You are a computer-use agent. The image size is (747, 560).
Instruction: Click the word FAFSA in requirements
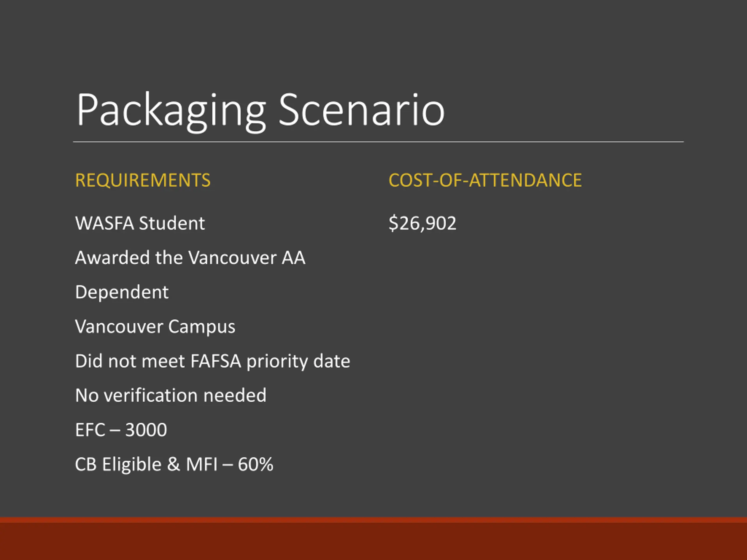216,361
